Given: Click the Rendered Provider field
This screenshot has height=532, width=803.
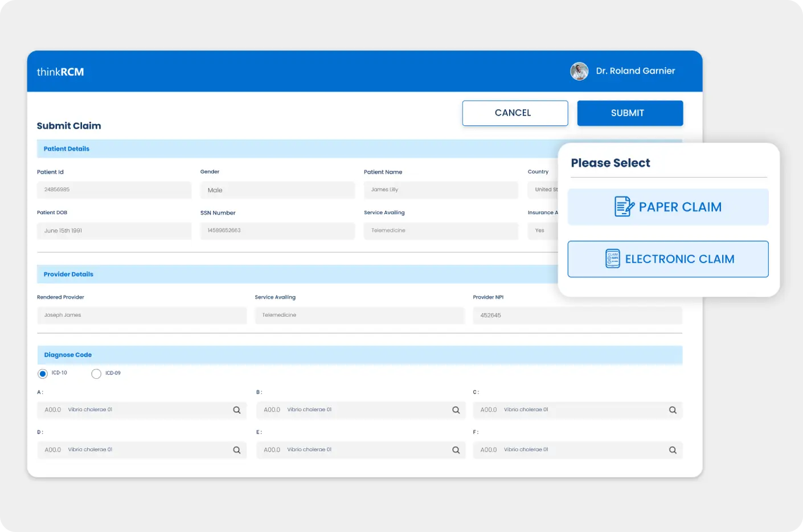Looking at the screenshot, I should tap(142, 315).
